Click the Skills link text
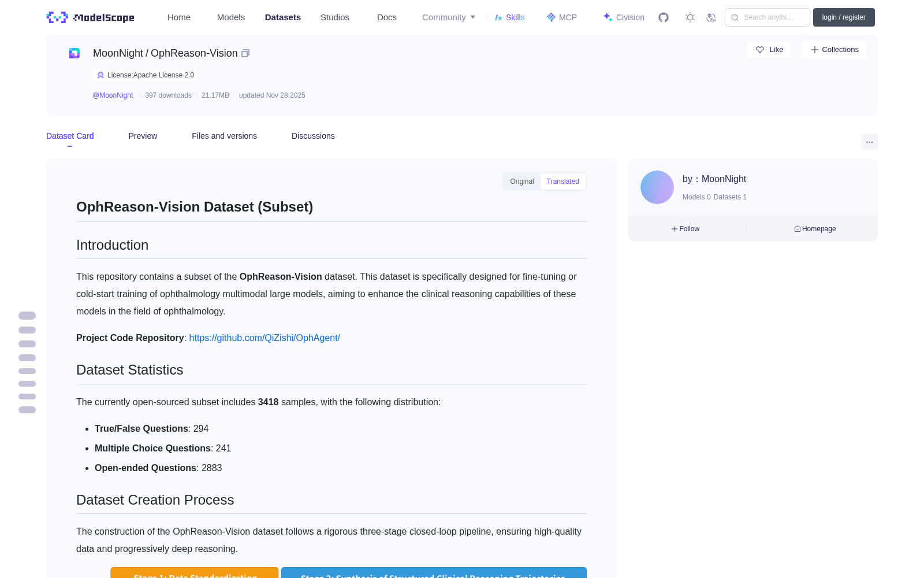This screenshot has width=924, height=578. coord(515,17)
